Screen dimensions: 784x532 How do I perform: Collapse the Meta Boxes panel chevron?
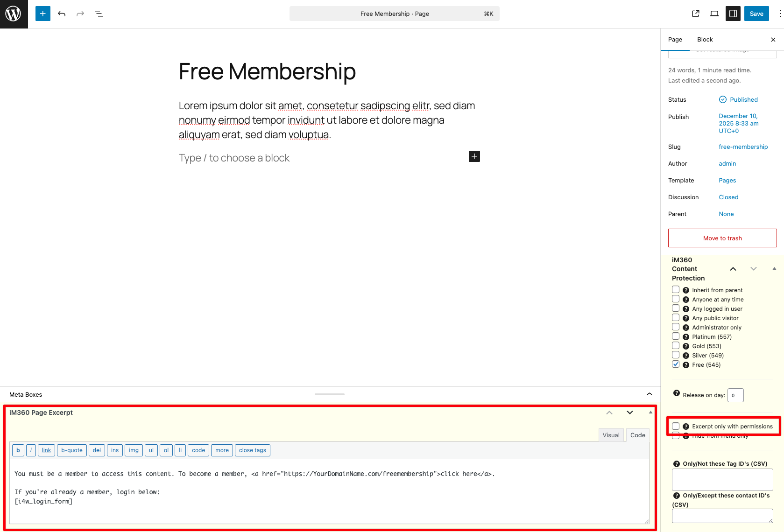click(649, 394)
